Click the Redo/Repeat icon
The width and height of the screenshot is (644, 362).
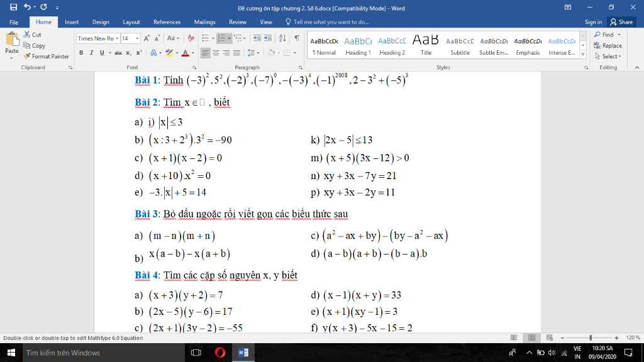(43, 7)
